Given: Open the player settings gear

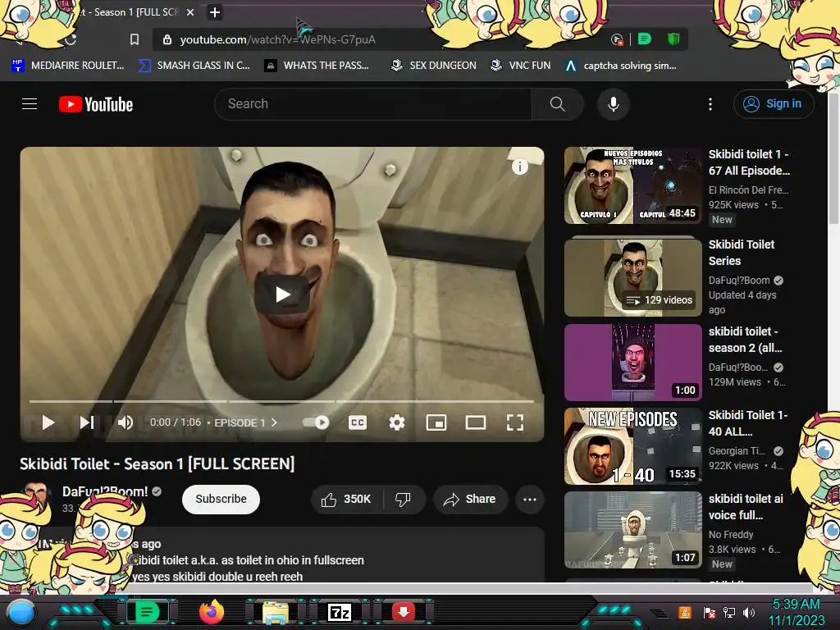Looking at the screenshot, I should pos(396,422).
